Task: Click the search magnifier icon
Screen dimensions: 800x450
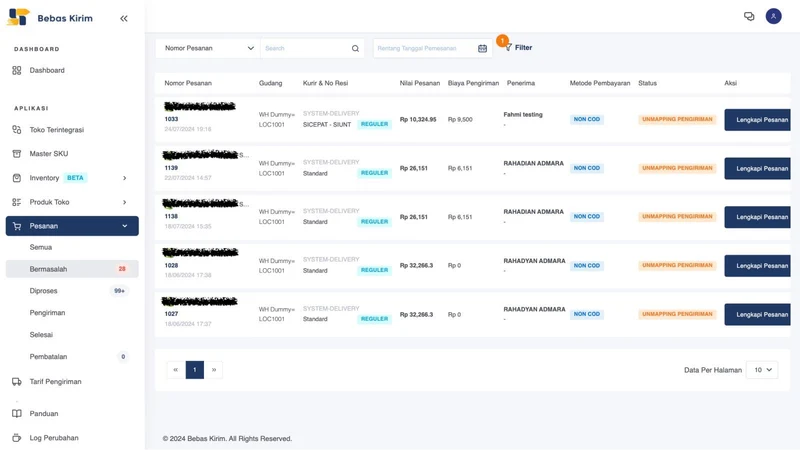Action: 355,48
